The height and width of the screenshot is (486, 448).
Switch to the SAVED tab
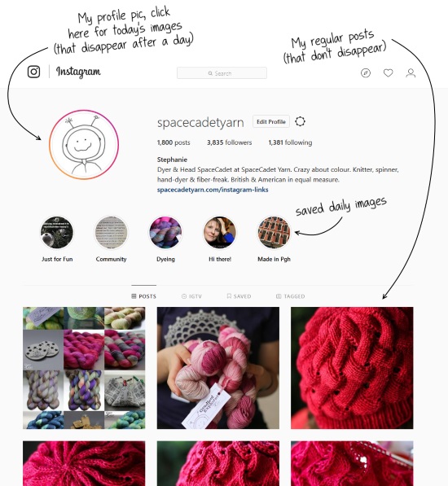(x=239, y=296)
